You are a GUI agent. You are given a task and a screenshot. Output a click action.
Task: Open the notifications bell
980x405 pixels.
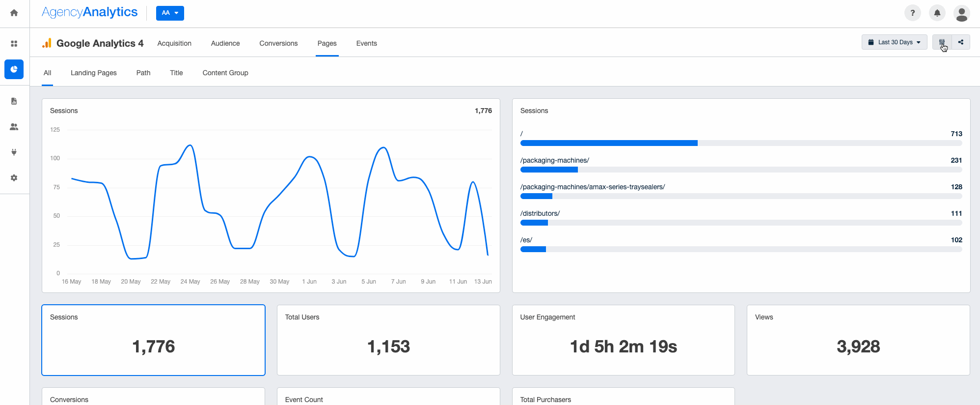pyautogui.click(x=937, y=13)
